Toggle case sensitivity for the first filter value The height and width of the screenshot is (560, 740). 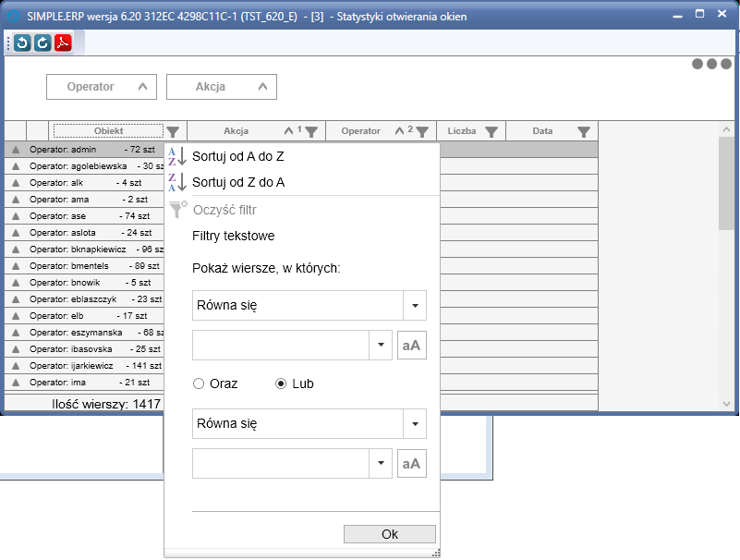point(411,346)
